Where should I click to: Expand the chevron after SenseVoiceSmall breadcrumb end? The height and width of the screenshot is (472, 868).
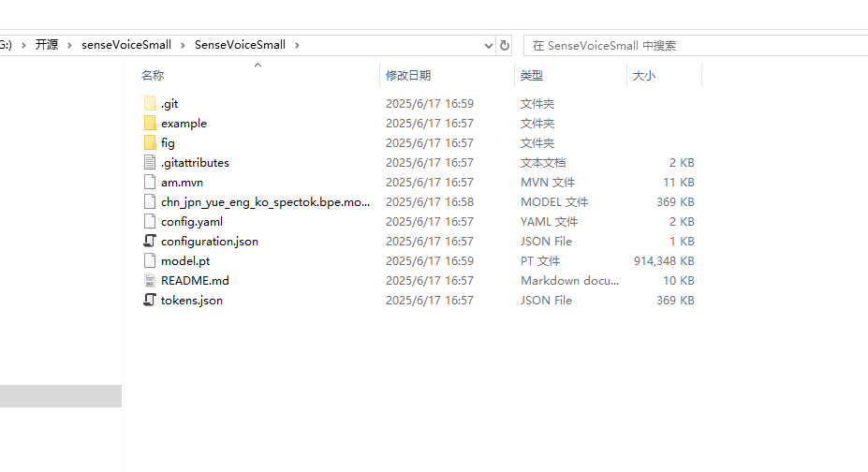pos(297,45)
